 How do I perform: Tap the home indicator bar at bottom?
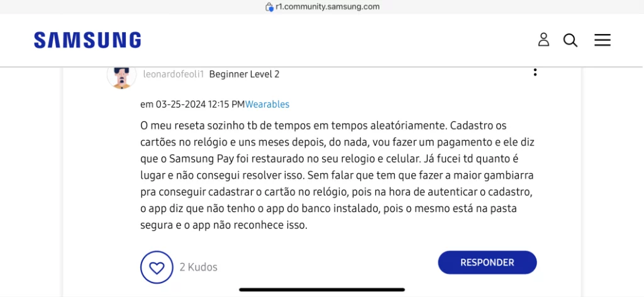[x=322, y=289]
